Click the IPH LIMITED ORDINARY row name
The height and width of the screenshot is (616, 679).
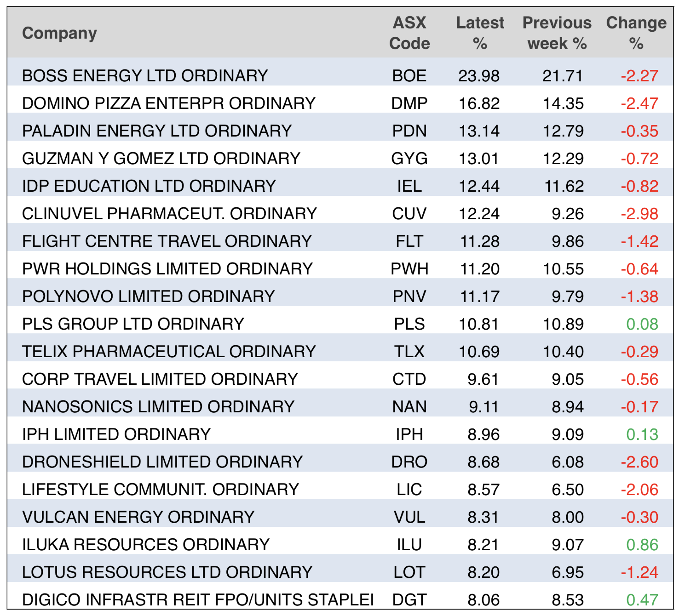116,434
